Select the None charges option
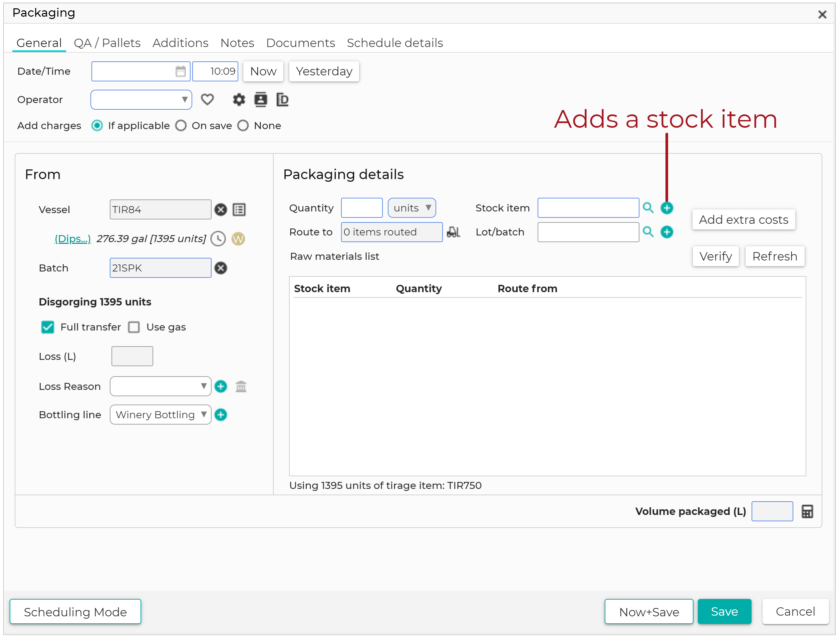Viewport: 840px width, 639px height. pos(243,125)
